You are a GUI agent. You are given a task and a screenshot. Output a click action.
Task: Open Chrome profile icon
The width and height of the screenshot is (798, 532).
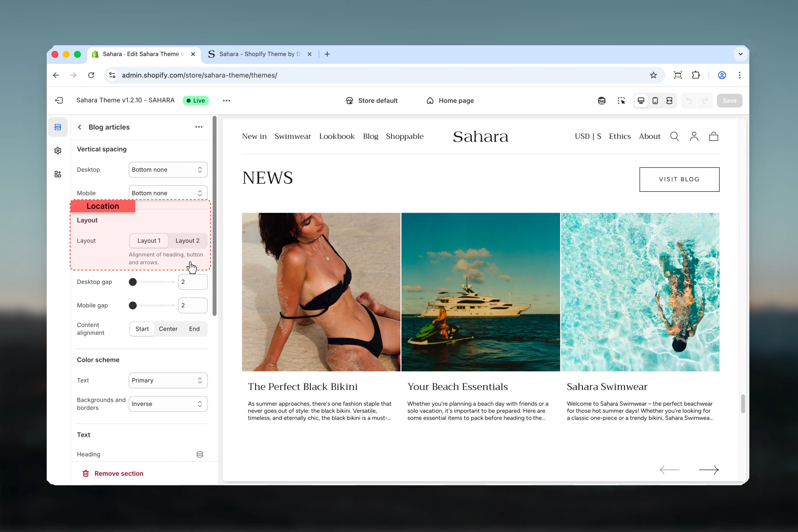722,75
